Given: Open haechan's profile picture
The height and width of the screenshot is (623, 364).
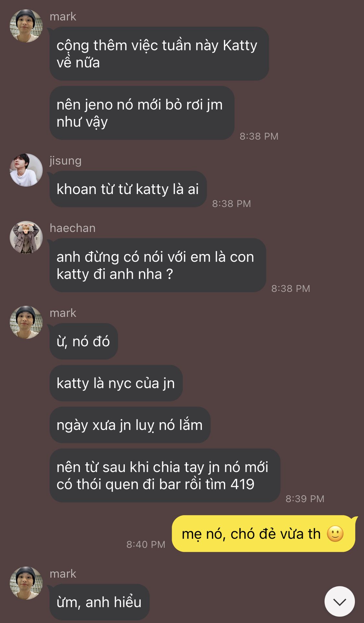Looking at the screenshot, I should click(26, 237).
